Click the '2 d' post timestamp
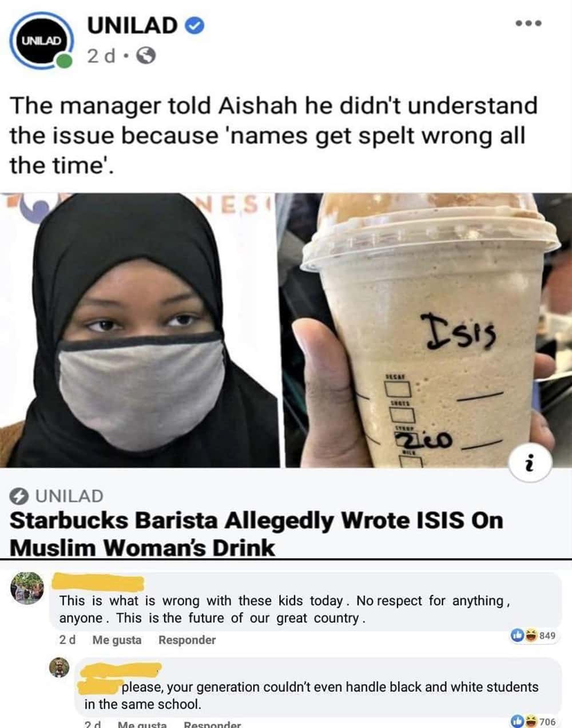 [101, 56]
